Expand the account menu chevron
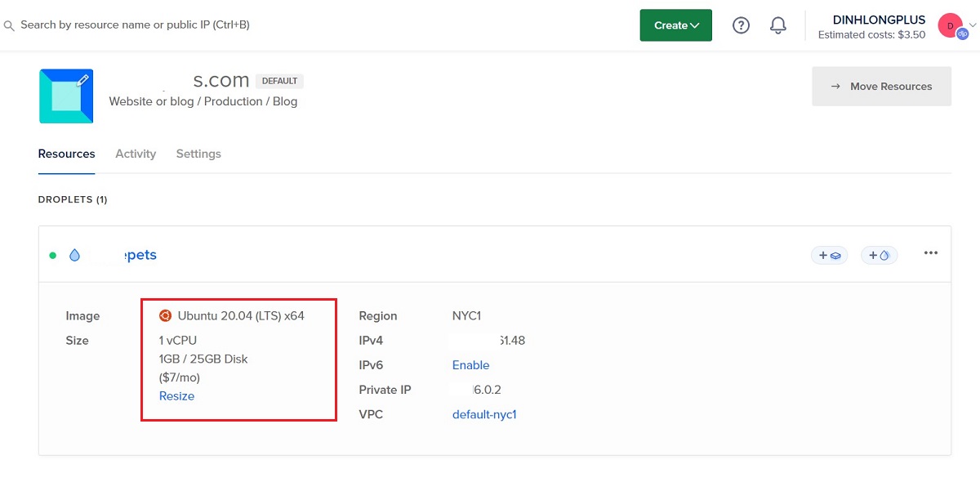The height and width of the screenshot is (482, 980). 970,25
